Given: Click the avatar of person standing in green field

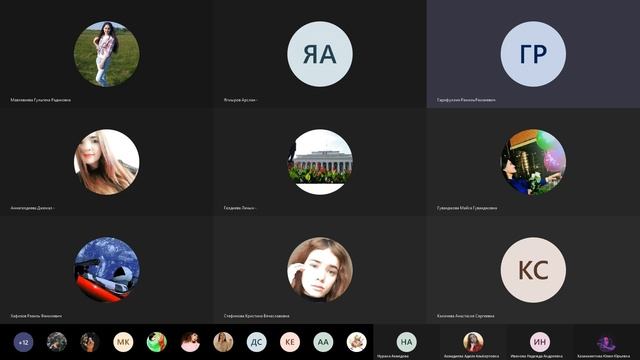Looking at the screenshot, I should (107, 54).
